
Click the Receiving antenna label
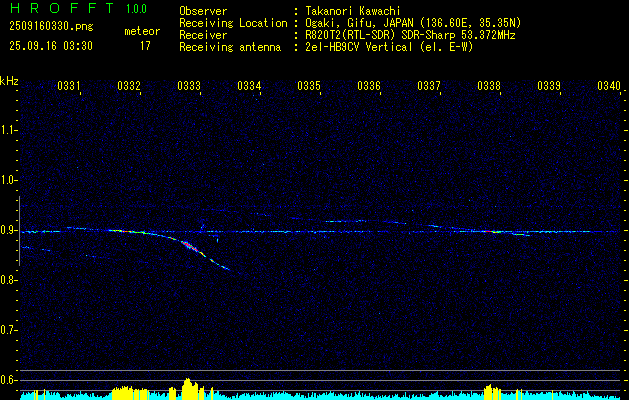[x=230, y=47]
